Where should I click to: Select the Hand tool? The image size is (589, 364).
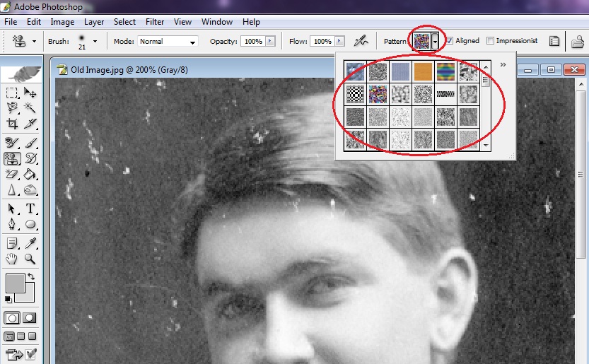[x=11, y=259]
